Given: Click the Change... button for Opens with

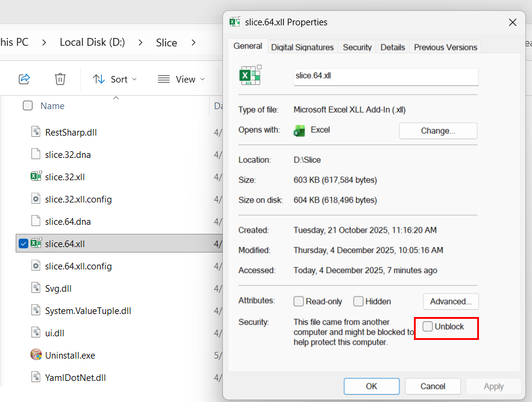Looking at the screenshot, I should point(438,131).
